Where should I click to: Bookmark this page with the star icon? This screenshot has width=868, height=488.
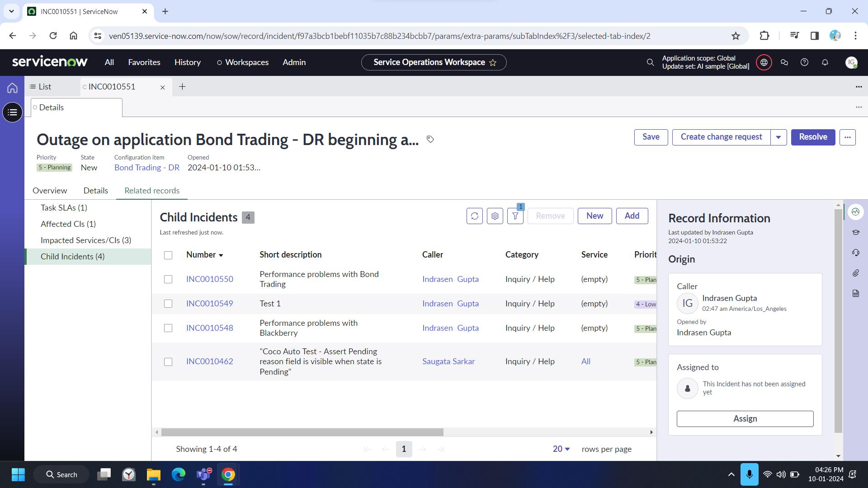click(x=736, y=36)
